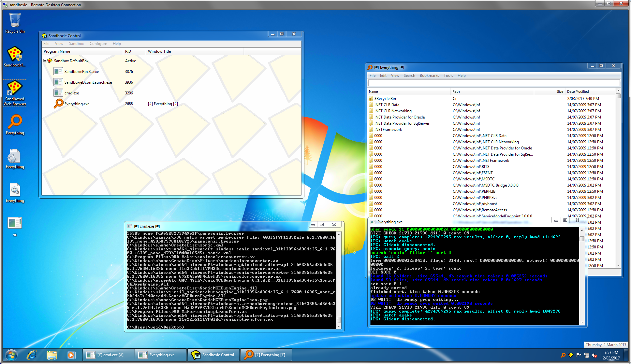Collapse the Sandbox DefaultBox tree node
Screen dimensions: 631x364
pos(45,61)
